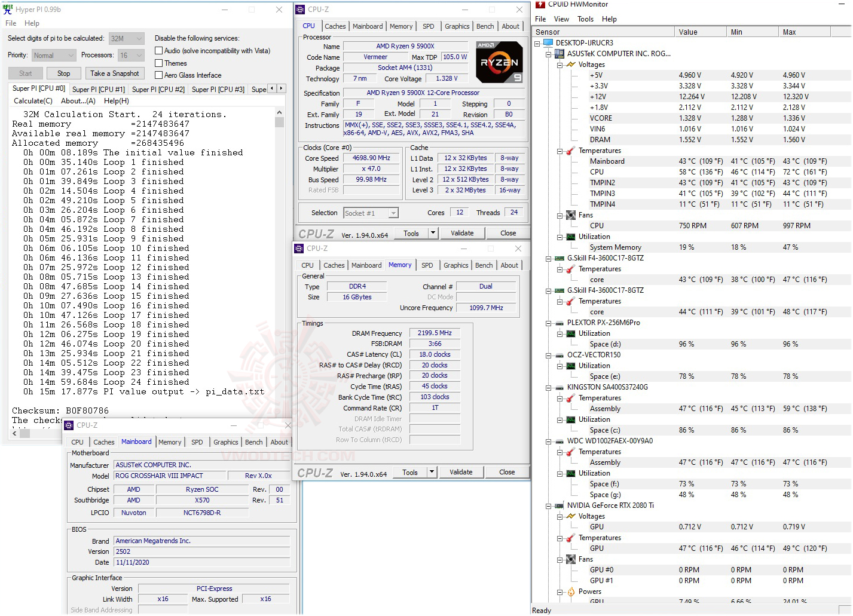The width and height of the screenshot is (853, 616).
Task: Click the KINGSTON SA400S37240G drive icon
Action: pyautogui.click(x=560, y=387)
